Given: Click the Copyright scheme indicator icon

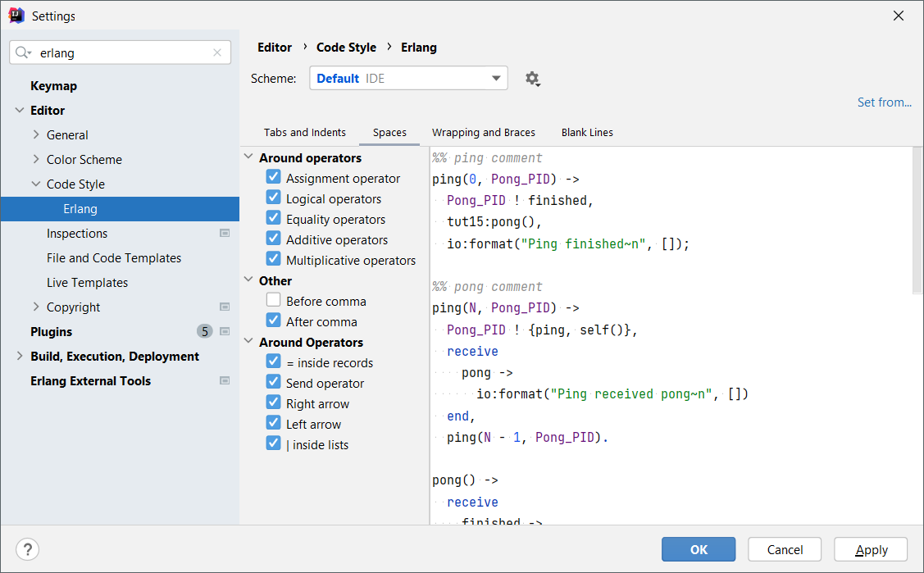Looking at the screenshot, I should 225,307.
